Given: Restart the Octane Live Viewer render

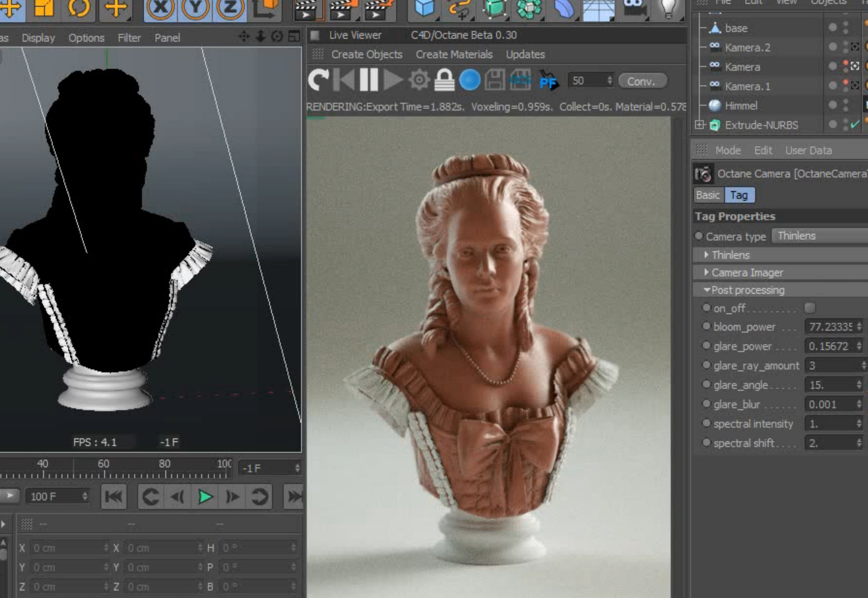Looking at the screenshot, I should tap(318, 80).
